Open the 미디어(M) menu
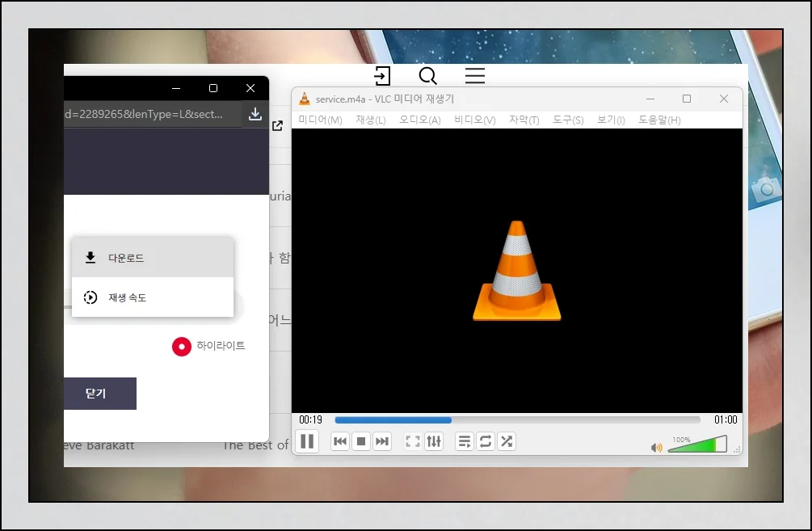This screenshot has width=812, height=531. 320,120
